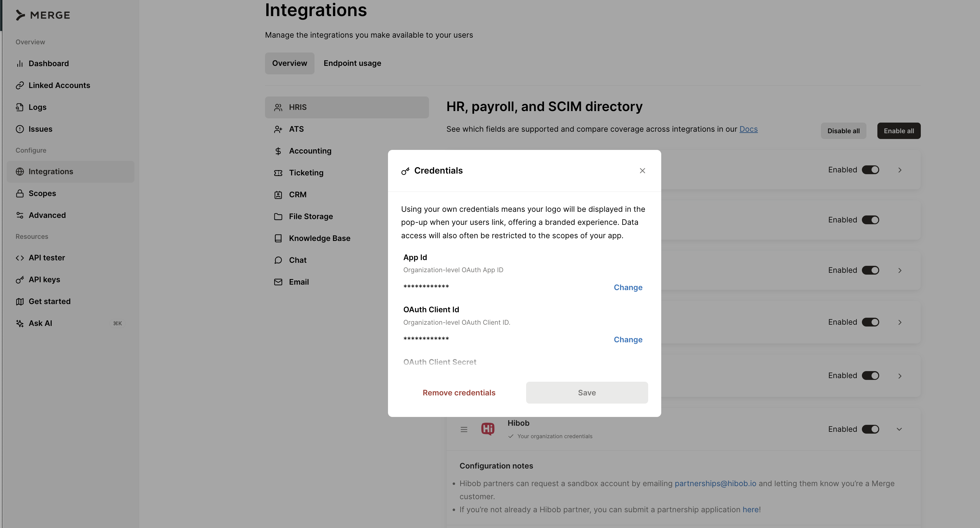Screen dimensions: 980x528
Task: Select the Ticketing ticket icon
Action: (x=278, y=173)
